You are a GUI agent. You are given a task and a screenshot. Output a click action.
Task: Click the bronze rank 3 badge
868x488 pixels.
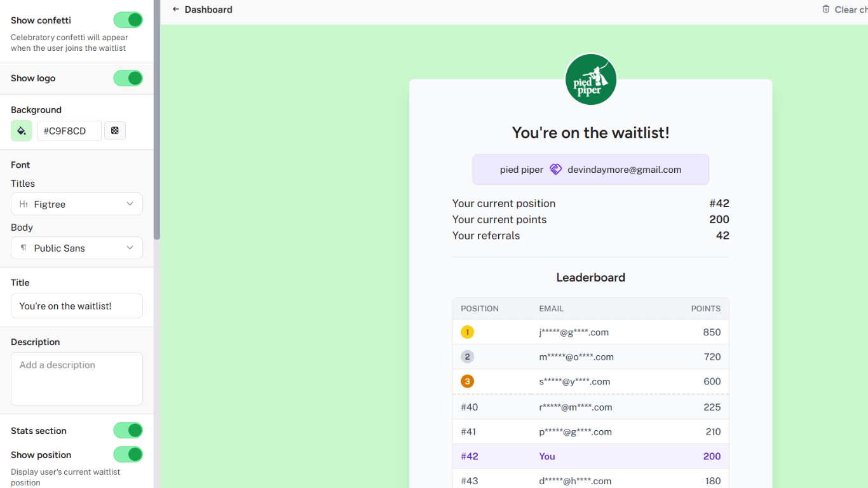coord(468,381)
